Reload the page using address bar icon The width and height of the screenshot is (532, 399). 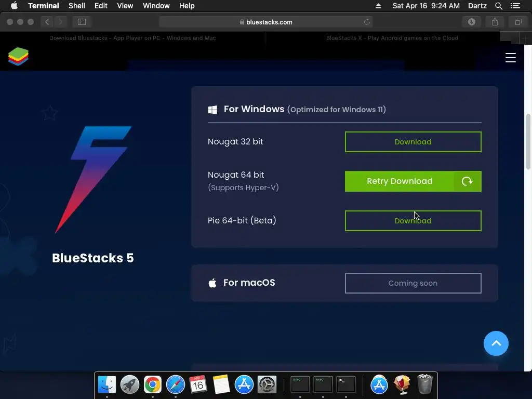point(367,22)
